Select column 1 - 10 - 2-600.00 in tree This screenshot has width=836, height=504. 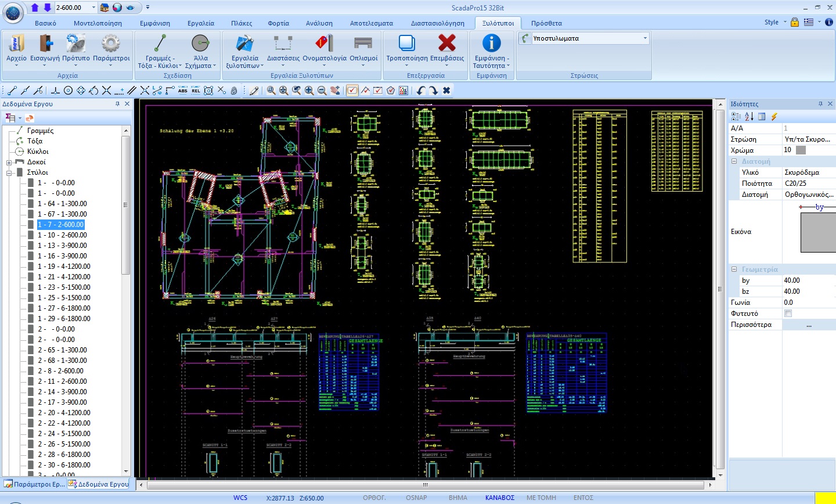pos(62,235)
